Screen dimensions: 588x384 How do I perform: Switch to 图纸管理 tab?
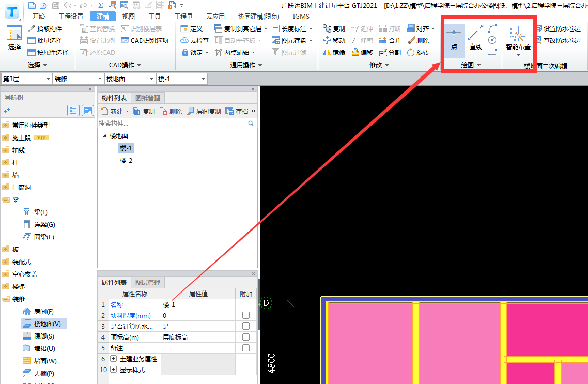[x=148, y=98]
